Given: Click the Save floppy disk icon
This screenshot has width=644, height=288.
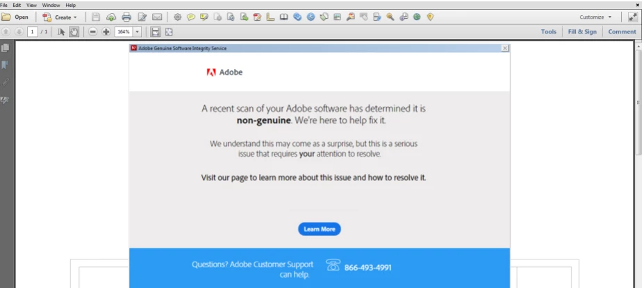Looking at the screenshot, I should (95, 17).
